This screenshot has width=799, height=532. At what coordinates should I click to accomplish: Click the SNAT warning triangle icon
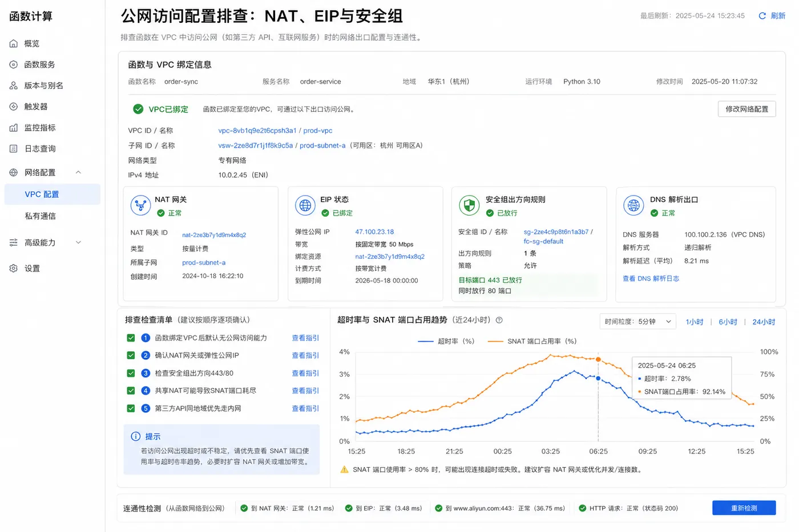click(344, 469)
